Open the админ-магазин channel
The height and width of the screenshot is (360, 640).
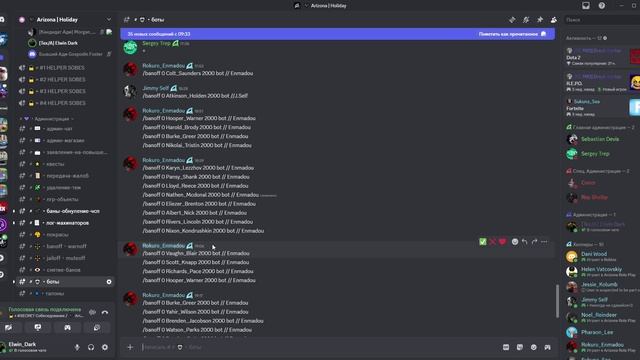[x=65, y=140]
